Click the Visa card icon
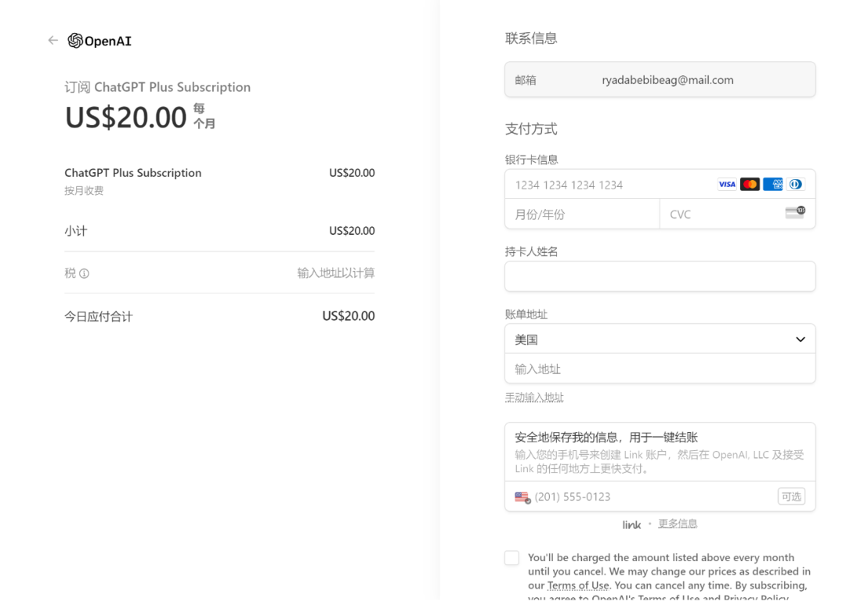 tap(727, 185)
